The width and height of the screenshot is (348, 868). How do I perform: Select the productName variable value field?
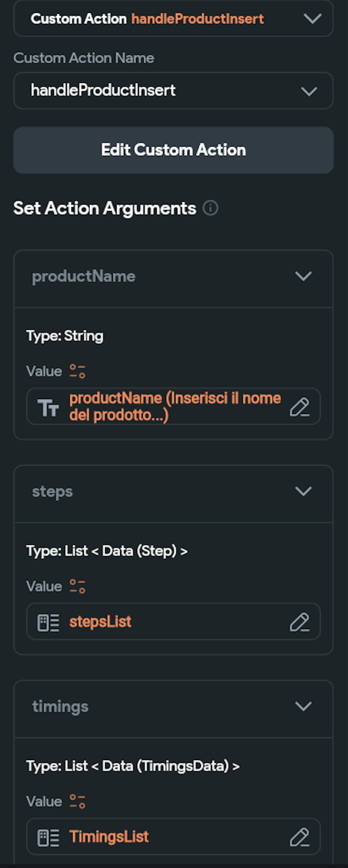174,406
